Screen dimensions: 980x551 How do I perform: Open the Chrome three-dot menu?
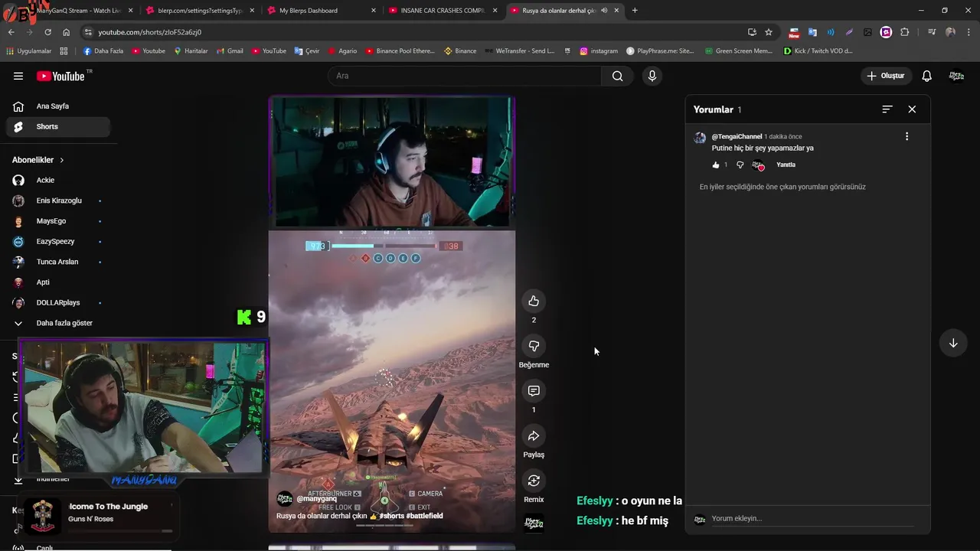[969, 32]
